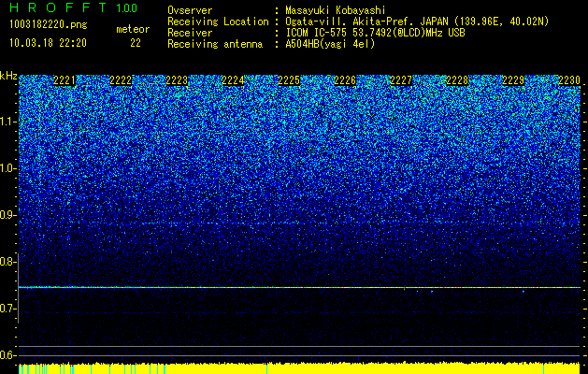Click the 0.8 kHz axis label
This screenshot has width=588, height=374.
pos(8,262)
